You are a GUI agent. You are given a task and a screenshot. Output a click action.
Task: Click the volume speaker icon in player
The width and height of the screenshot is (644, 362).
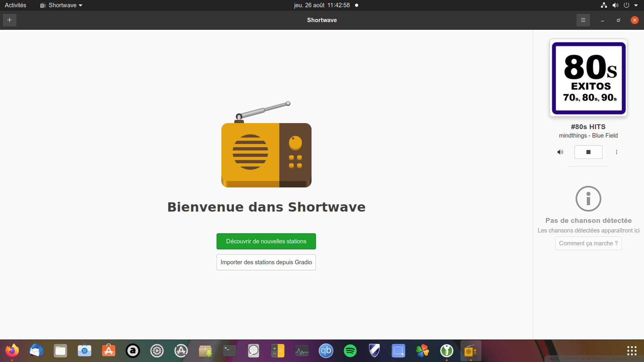[x=560, y=152]
